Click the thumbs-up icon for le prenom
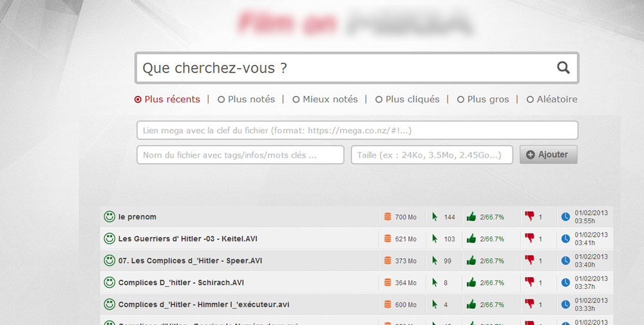Image resolution: width=644 pixels, height=325 pixels. point(471,217)
